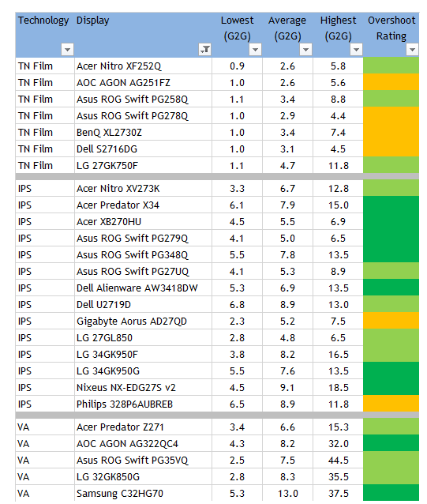Select the LG 34GK950F cell
Viewport: 427px width, 504px height.
tap(143, 354)
